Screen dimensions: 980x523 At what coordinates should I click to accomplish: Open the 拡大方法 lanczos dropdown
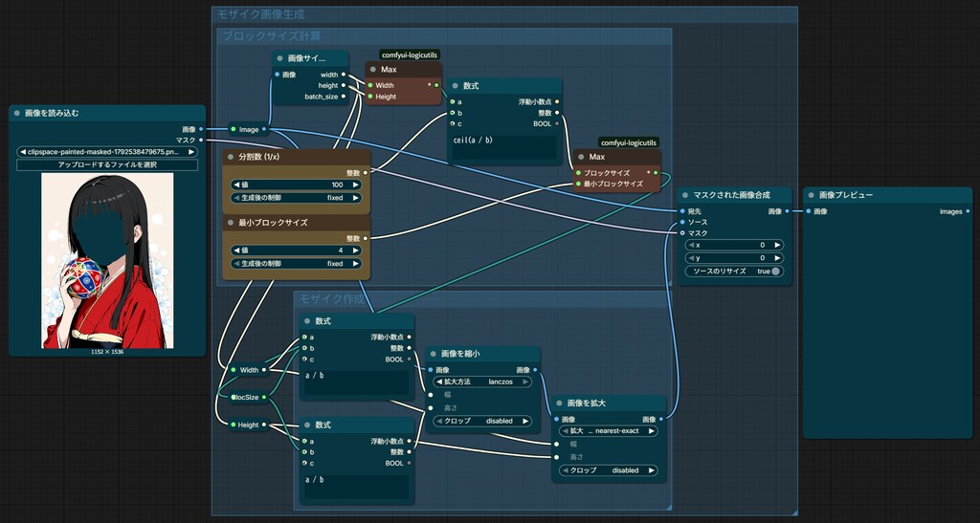pos(482,381)
